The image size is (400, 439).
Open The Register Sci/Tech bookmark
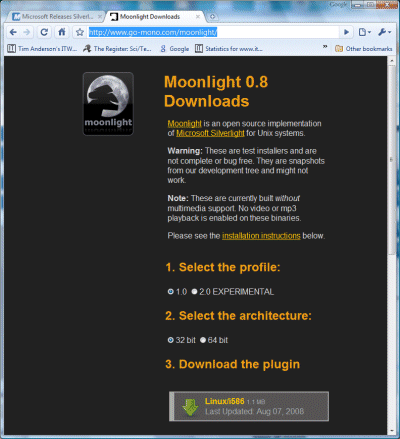(117, 49)
